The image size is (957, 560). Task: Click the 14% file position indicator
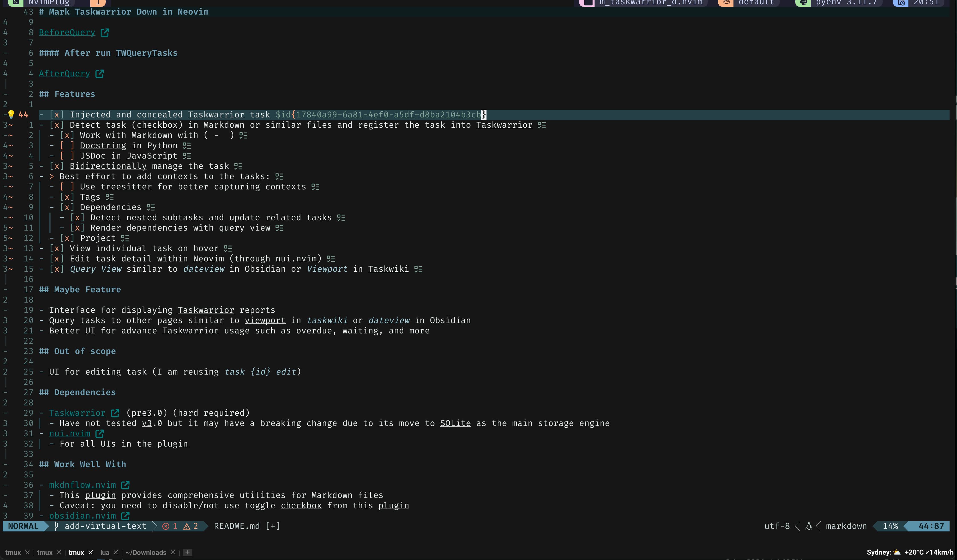pyautogui.click(x=890, y=526)
